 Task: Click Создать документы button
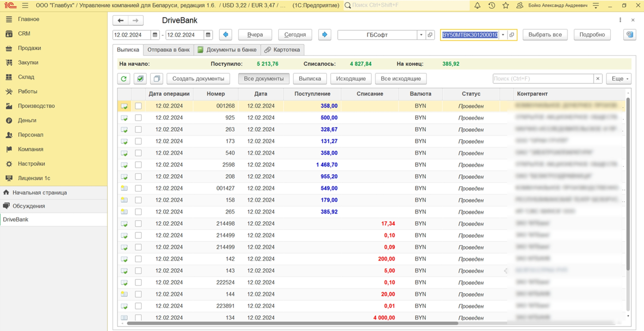click(198, 79)
